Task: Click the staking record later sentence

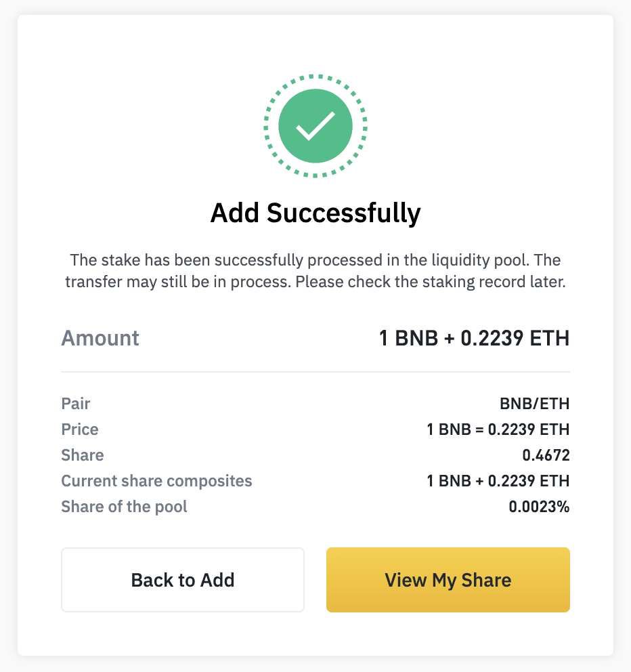Action: click(431, 282)
